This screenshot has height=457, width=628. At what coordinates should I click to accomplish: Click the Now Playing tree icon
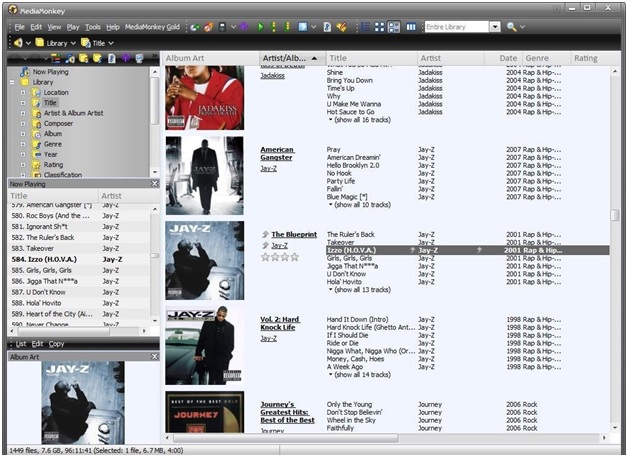[23, 72]
